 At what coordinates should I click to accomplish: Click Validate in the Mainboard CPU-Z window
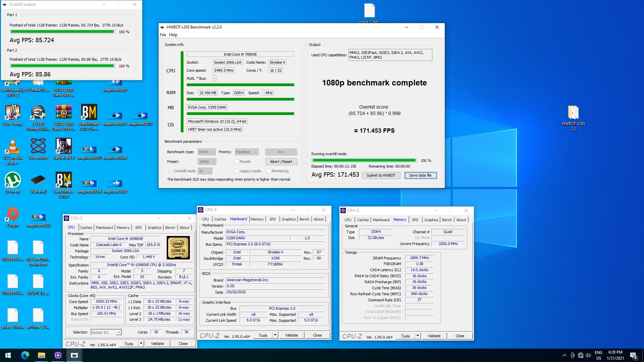pyautogui.click(x=291, y=335)
